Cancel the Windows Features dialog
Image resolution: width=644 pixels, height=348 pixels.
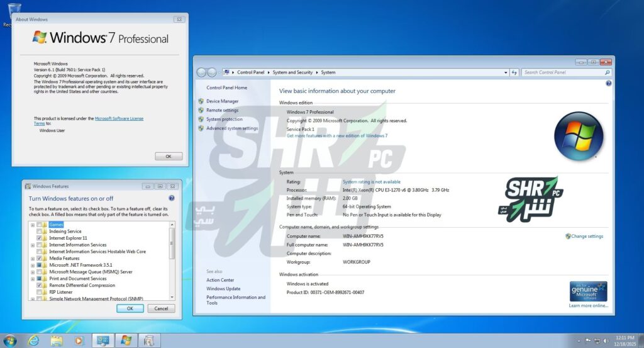[x=161, y=308]
